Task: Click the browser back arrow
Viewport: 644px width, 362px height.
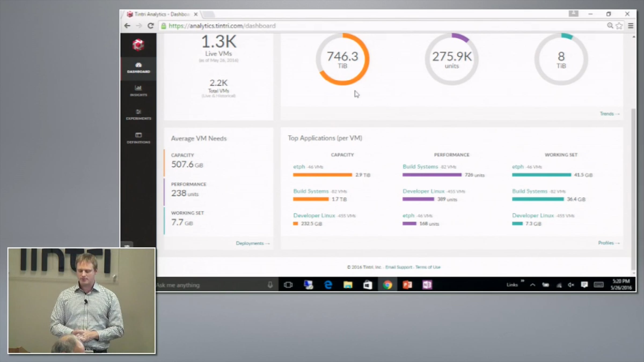Action: tap(127, 26)
